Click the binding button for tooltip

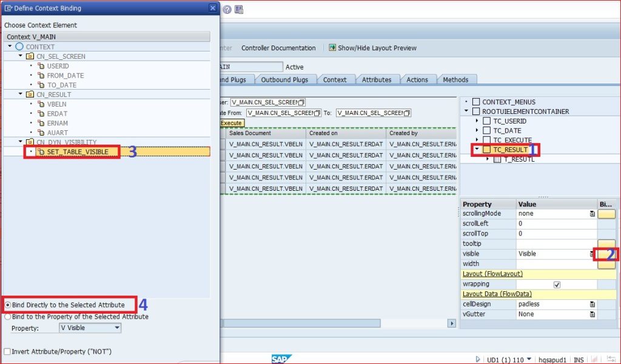[x=606, y=243]
